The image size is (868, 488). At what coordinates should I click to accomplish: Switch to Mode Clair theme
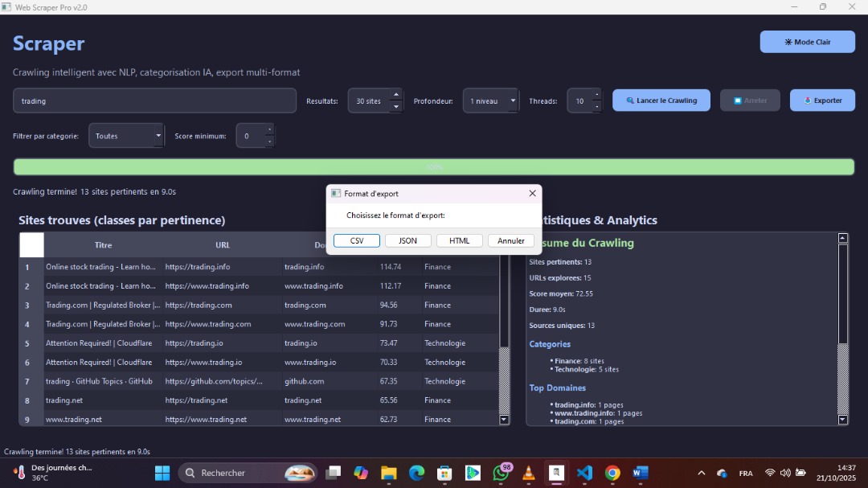click(807, 42)
